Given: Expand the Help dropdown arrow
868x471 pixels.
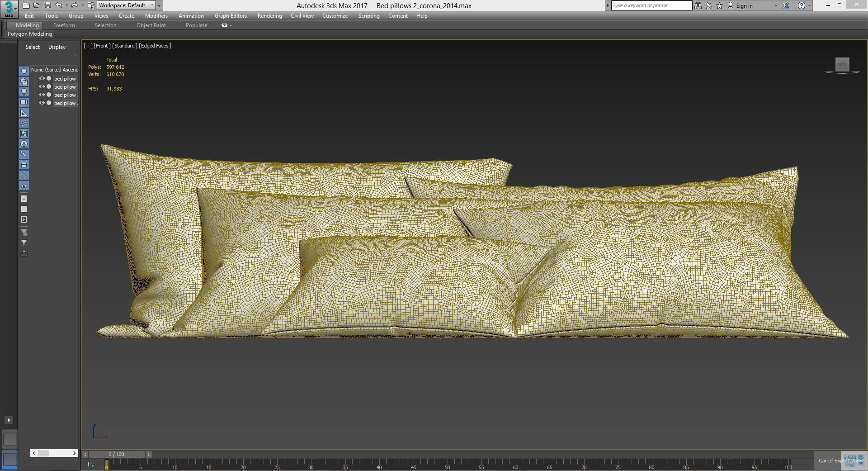Looking at the screenshot, I should [809, 5].
